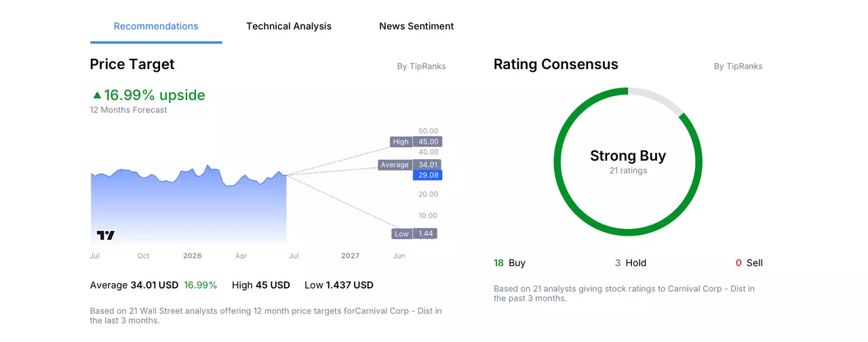Viewport: 868px width, 342px height.
Task: Click the green 16.99% beside the average
Action: 201,285
